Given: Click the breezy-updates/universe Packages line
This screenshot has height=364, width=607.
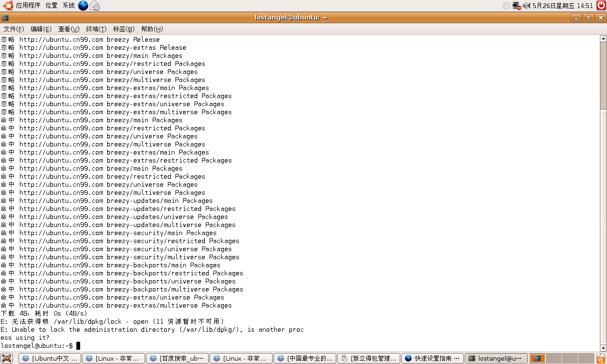Looking at the screenshot, I should coord(114,217).
